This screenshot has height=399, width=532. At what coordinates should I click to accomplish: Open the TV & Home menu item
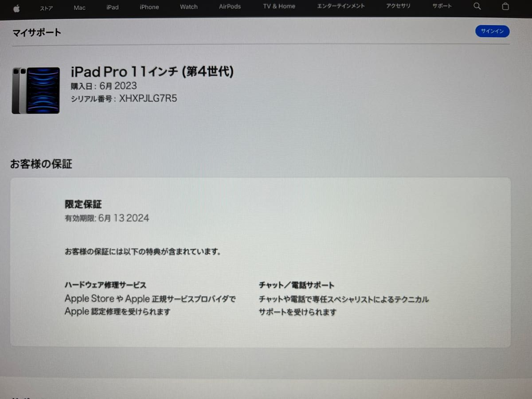(279, 6)
